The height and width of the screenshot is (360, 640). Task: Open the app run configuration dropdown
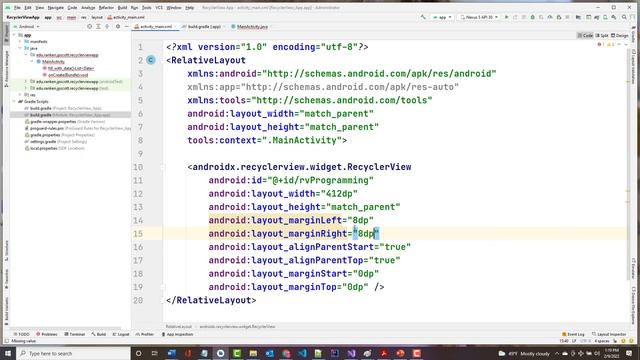[x=442, y=17]
